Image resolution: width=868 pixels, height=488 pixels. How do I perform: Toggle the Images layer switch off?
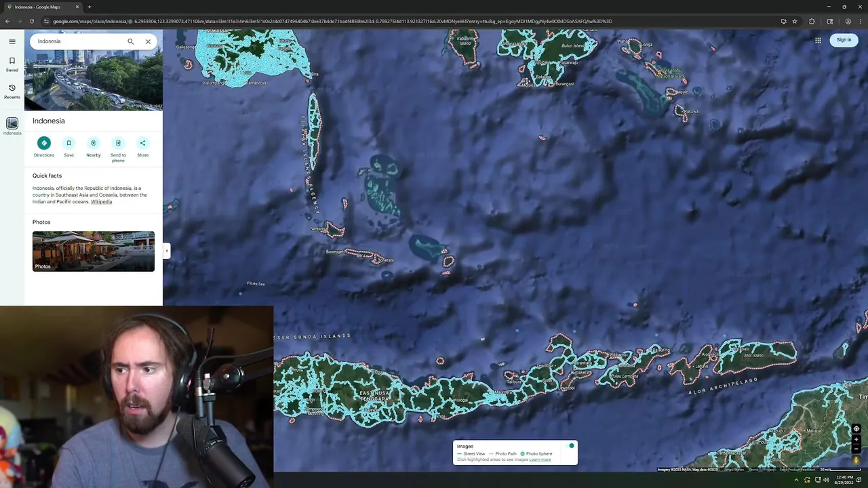[x=570, y=446]
